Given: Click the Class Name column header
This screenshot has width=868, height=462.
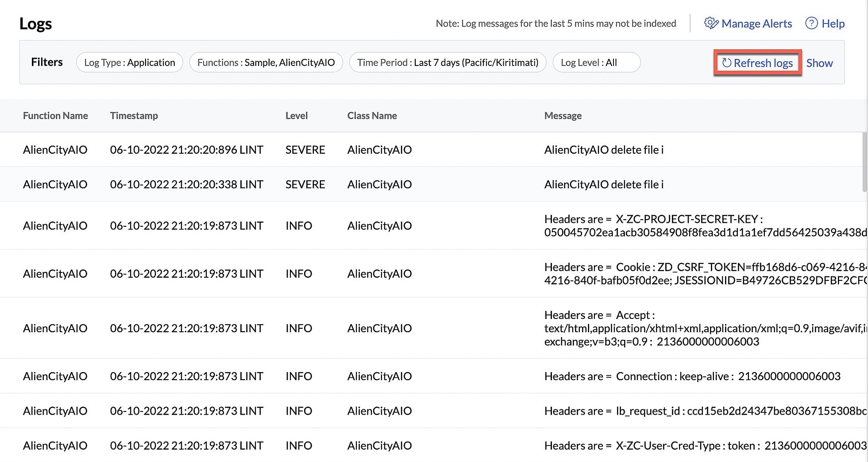Looking at the screenshot, I should (372, 116).
